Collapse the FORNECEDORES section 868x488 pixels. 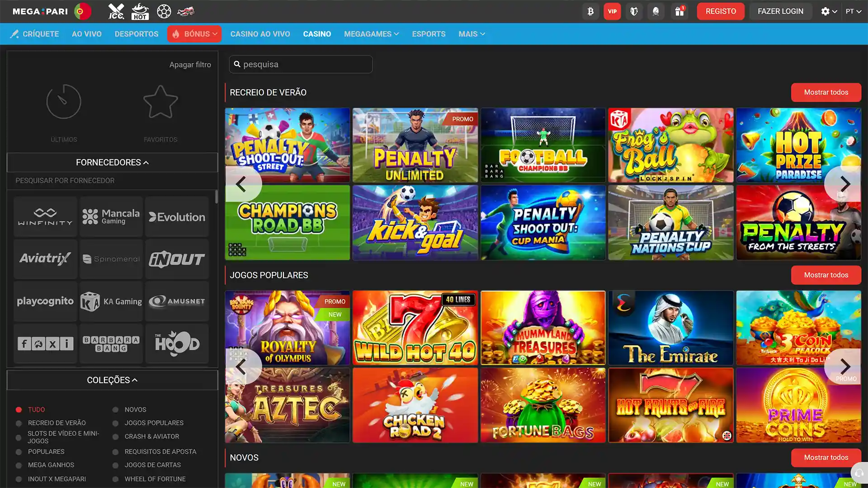112,162
